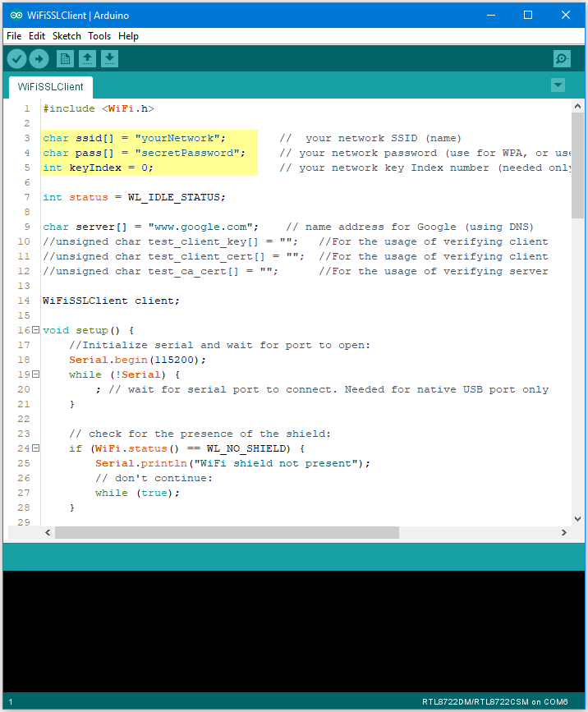Create a new sketch with New icon
Screen dimensions: 588x712
65,59
